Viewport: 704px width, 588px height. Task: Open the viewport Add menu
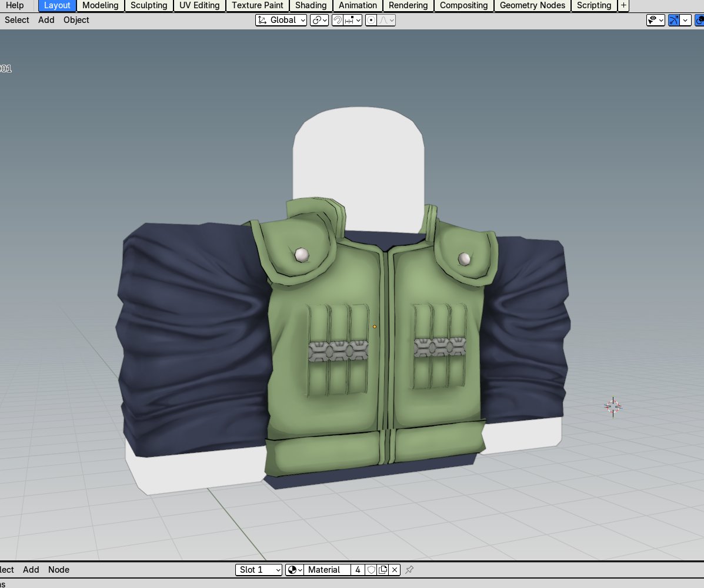point(46,20)
